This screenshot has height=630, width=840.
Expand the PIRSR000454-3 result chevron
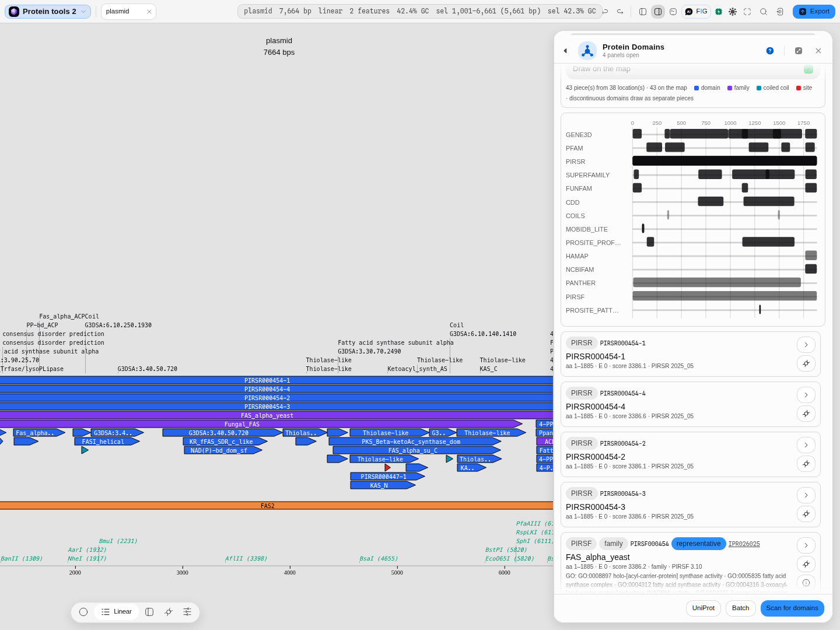[x=806, y=495]
